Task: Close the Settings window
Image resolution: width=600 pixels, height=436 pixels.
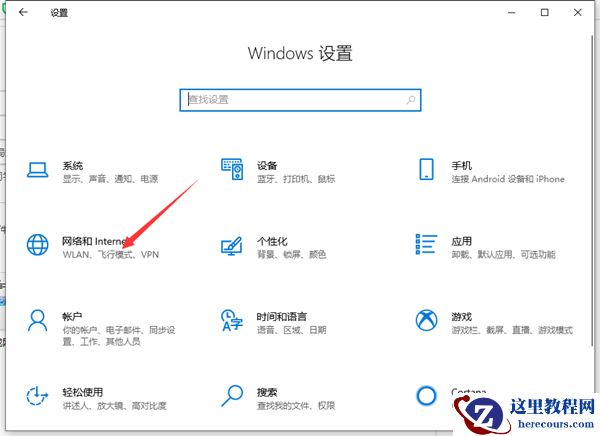Action: (x=577, y=12)
